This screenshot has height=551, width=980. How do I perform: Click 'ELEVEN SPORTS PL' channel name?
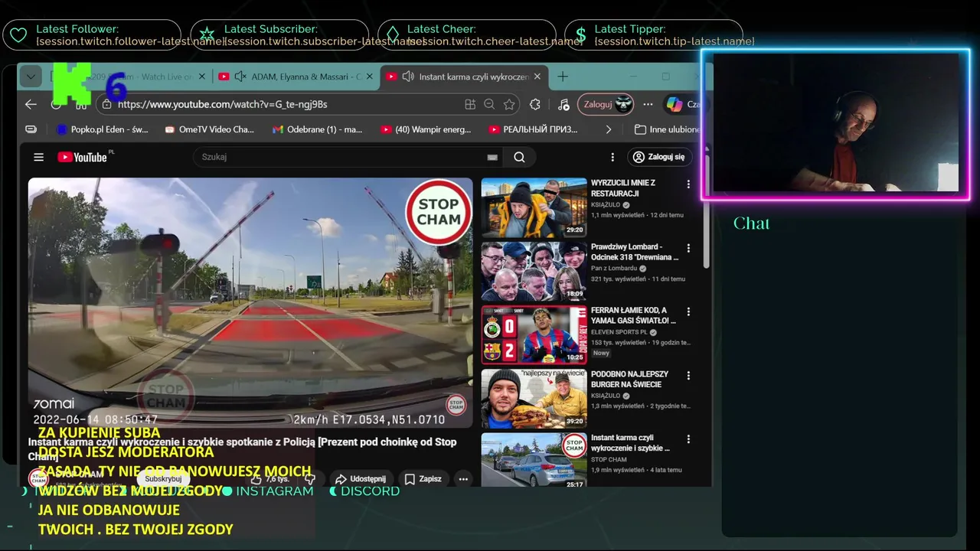(x=619, y=332)
